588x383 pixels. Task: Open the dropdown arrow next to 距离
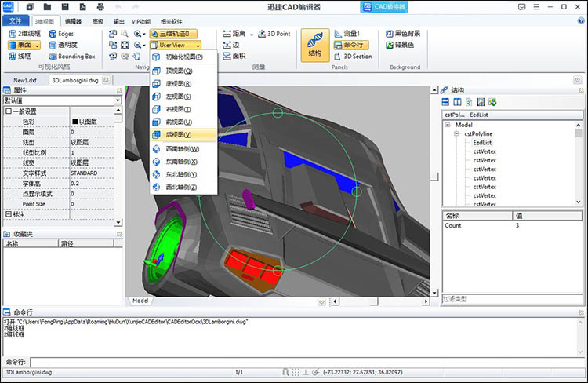tap(252, 35)
